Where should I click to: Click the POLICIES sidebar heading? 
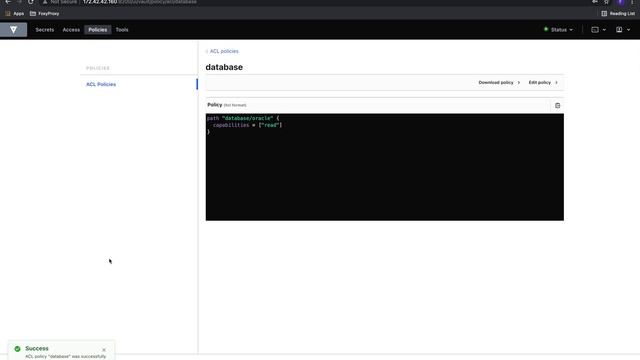[x=98, y=68]
